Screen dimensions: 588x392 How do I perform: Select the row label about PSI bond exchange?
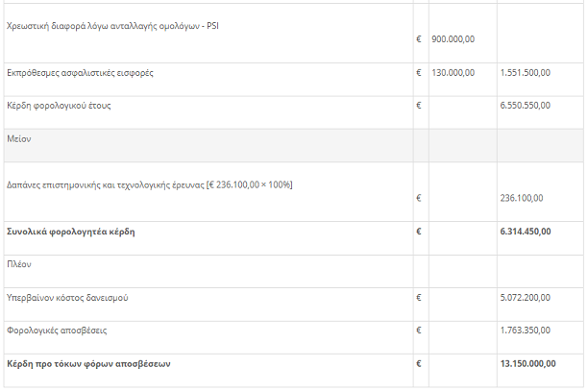112,26
